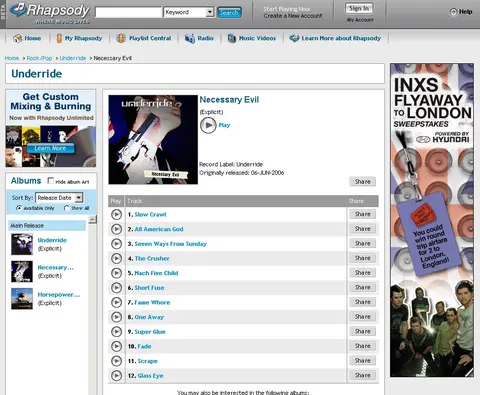Open the Seven Ways From Sunday track link
The image size is (480, 395).
pos(171,244)
